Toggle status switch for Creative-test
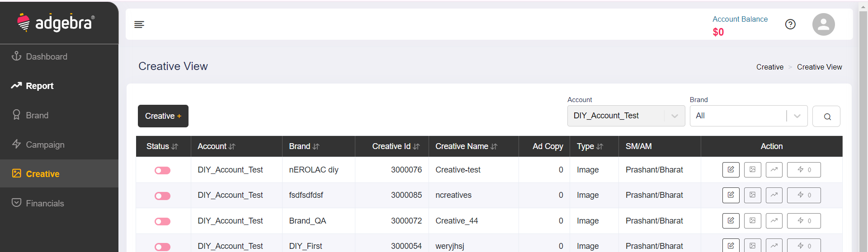This screenshot has width=868, height=252. [x=162, y=170]
